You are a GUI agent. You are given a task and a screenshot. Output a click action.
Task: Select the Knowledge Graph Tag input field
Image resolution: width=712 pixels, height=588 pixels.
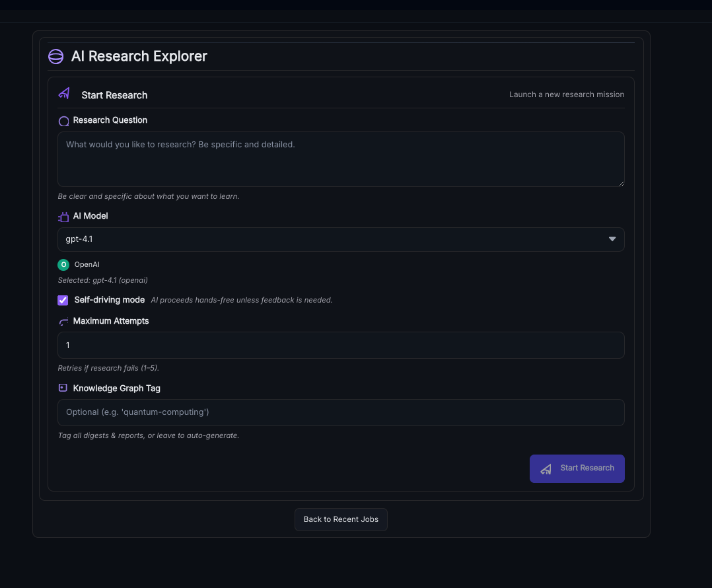(x=341, y=412)
